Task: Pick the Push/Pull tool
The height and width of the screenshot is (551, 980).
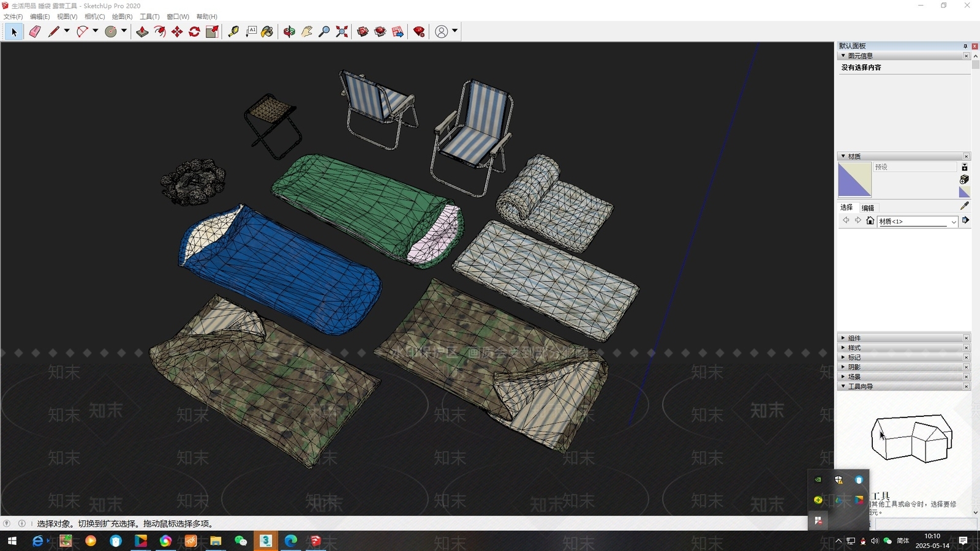Action: tap(142, 32)
